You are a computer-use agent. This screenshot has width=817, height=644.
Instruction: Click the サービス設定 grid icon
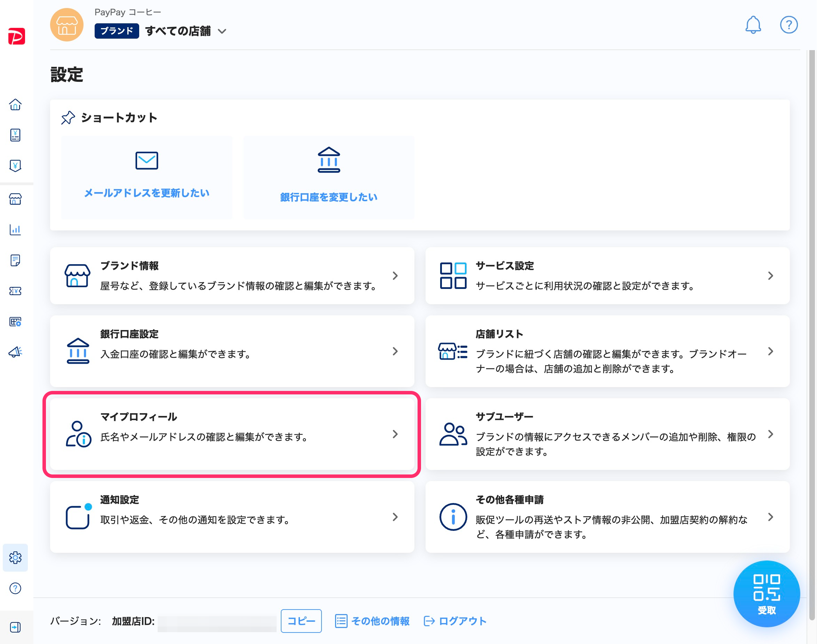453,276
